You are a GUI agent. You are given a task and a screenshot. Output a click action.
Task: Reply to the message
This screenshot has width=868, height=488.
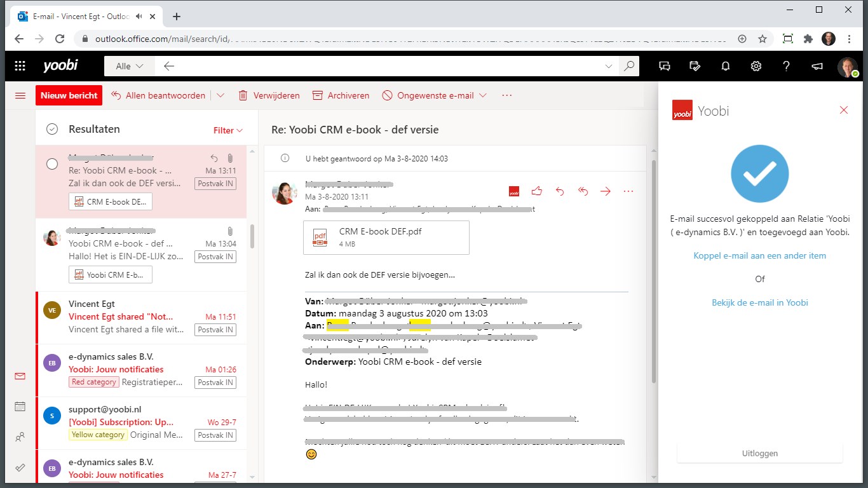click(x=560, y=191)
